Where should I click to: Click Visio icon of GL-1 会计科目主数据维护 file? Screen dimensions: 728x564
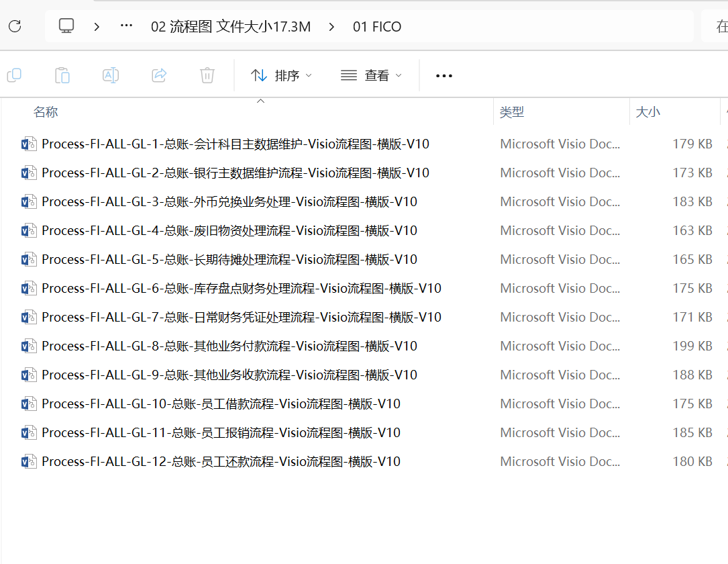coord(29,144)
